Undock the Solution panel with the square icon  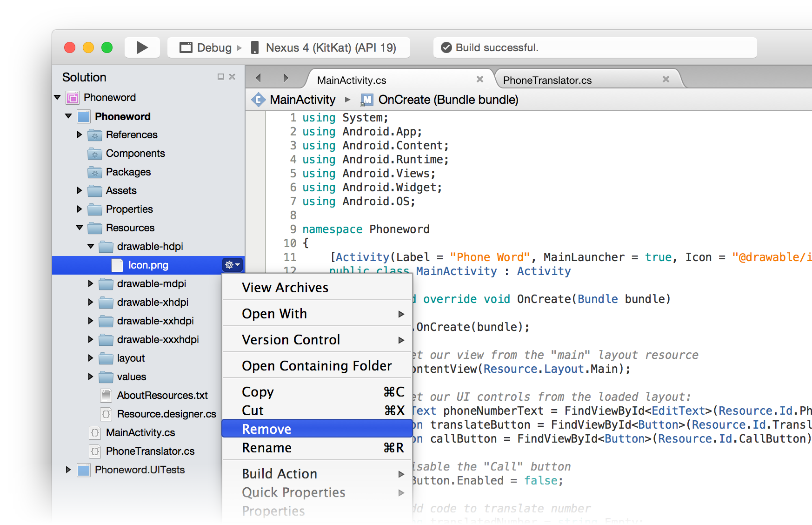tap(221, 77)
